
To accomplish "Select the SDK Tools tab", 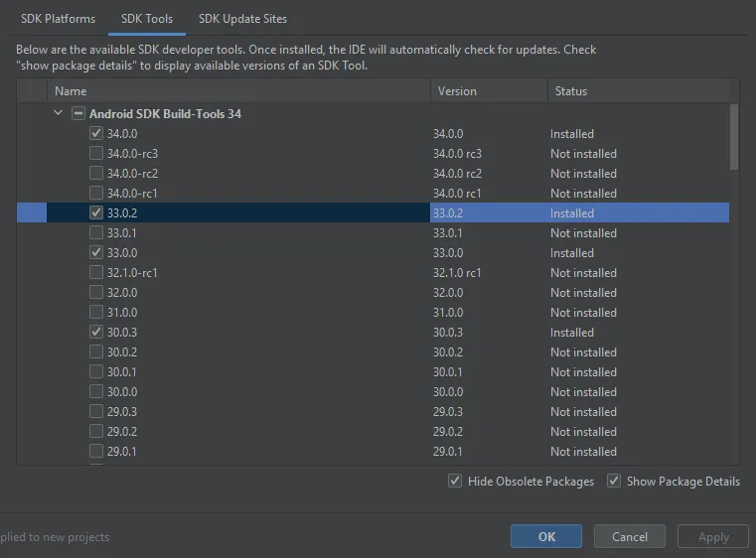I will point(147,19).
